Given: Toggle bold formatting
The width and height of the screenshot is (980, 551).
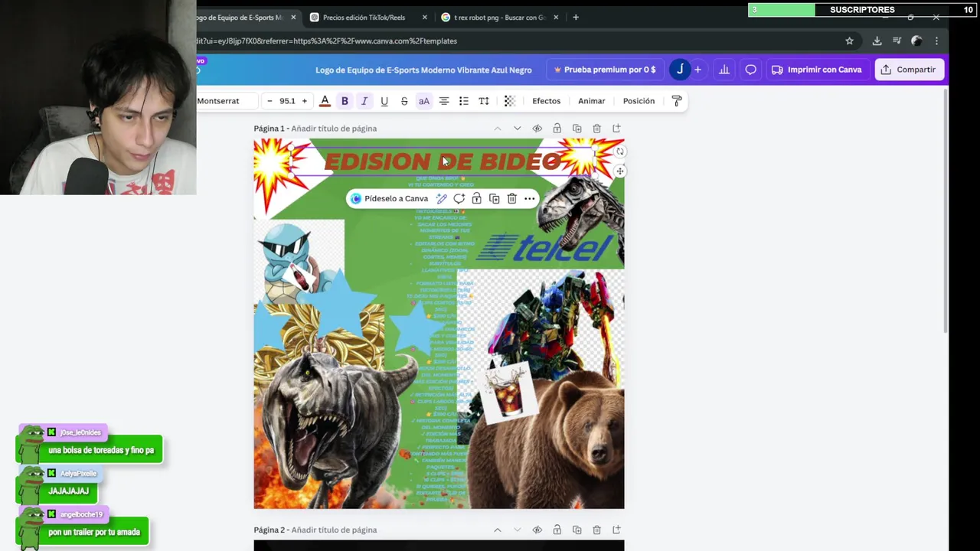Looking at the screenshot, I should coord(345,101).
